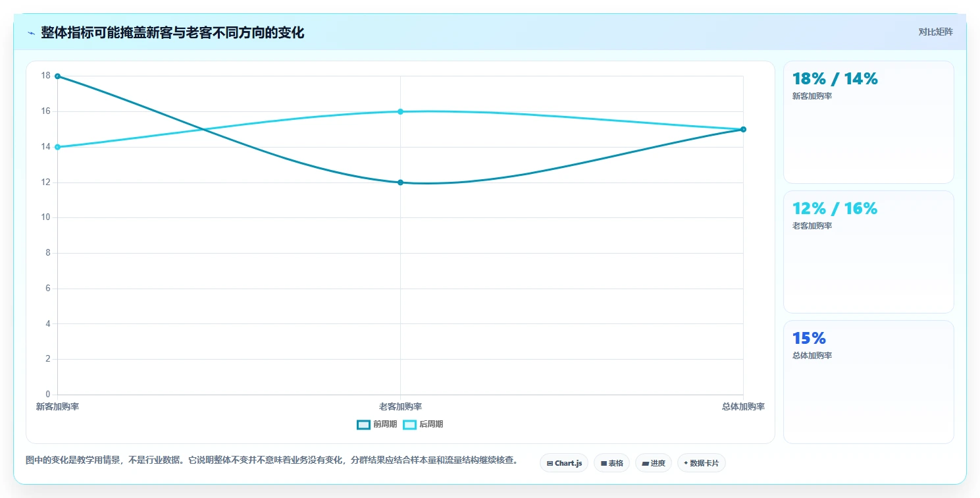Viewport: 980px width, 498px height.
Task: Click the 新客加购率 x-axis label
Action: pos(58,406)
